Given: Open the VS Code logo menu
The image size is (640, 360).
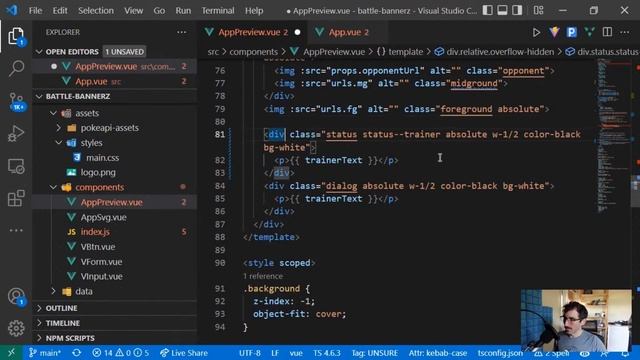Looking at the screenshot, I should tap(12, 10).
